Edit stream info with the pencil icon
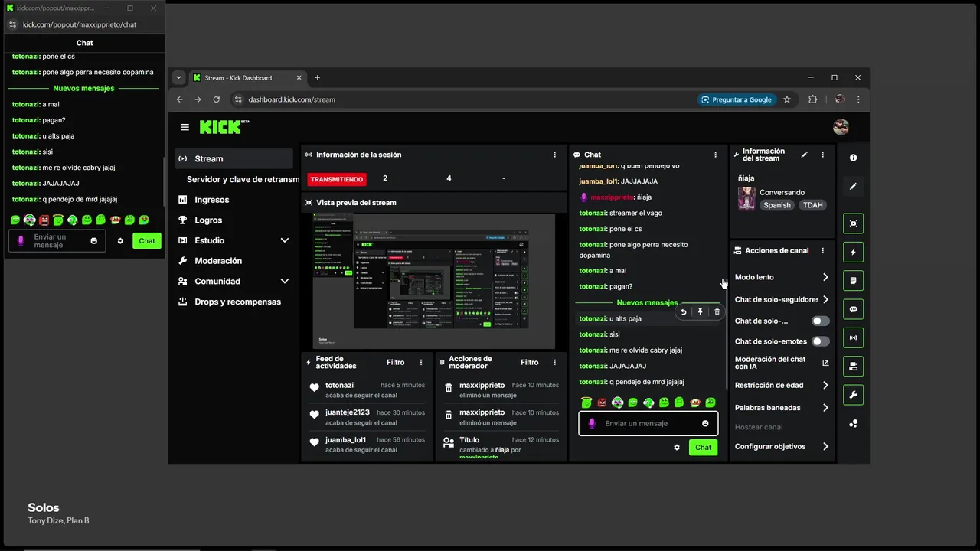The height and width of the screenshot is (551, 980). click(x=804, y=155)
